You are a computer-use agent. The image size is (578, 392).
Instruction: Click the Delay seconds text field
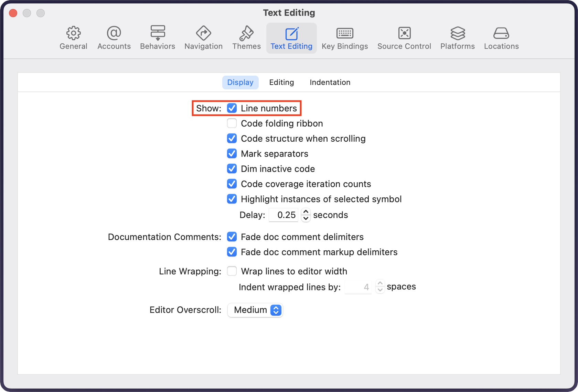(x=283, y=215)
